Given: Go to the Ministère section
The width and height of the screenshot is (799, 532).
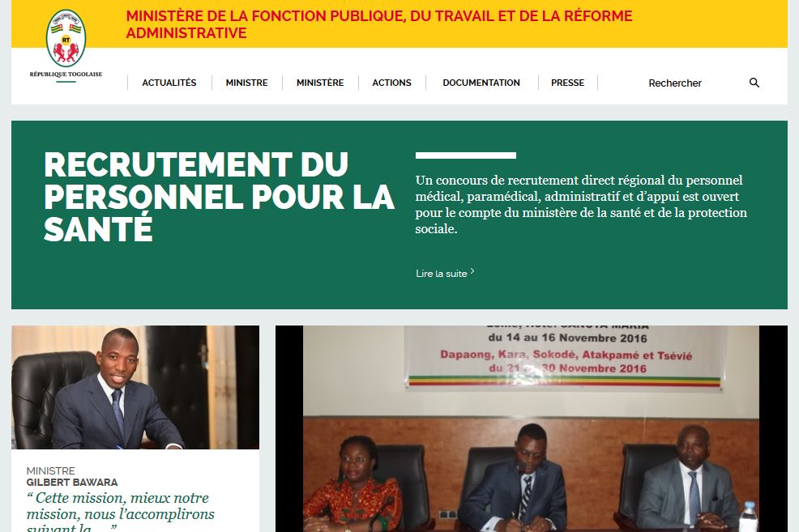Looking at the screenshot, I should pyautogui.click(x=320, y=83).
